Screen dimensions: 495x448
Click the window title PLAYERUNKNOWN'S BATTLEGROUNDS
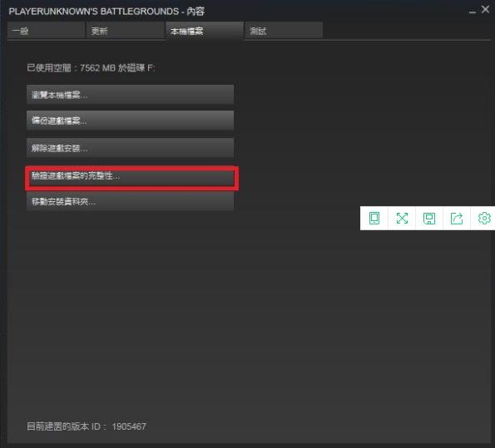point(94,12)
